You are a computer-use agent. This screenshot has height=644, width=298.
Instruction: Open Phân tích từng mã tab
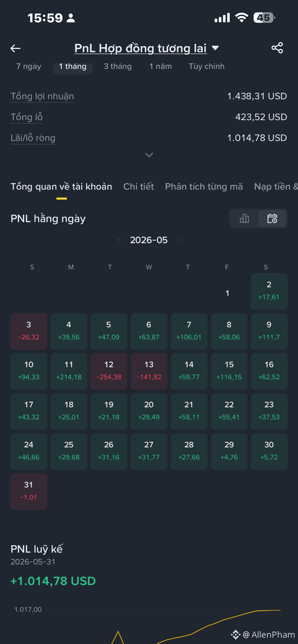pos(204,187)
